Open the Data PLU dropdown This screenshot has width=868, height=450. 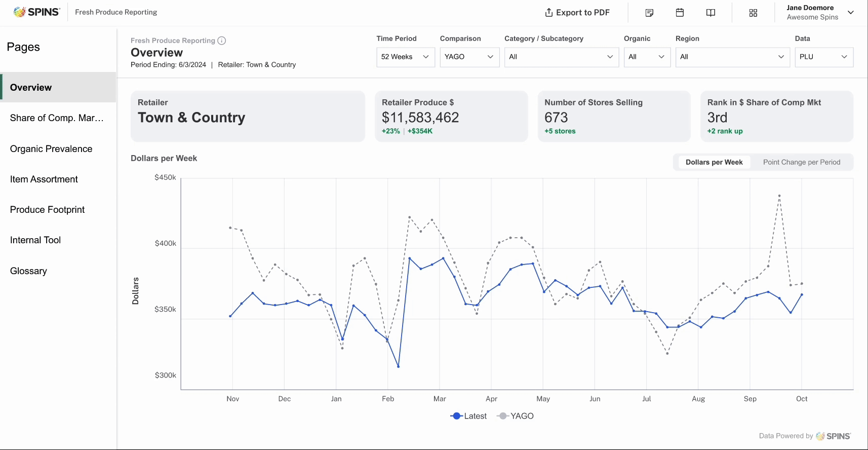(x=824, y=57)
